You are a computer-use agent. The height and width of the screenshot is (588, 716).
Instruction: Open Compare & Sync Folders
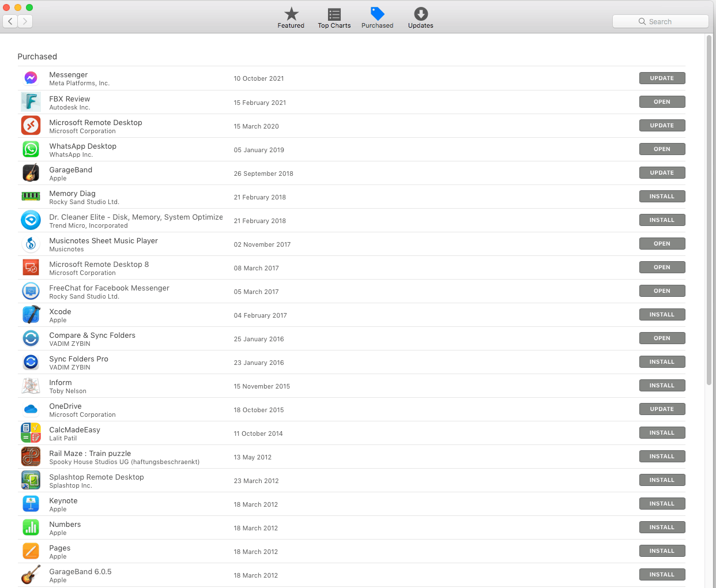point(662,338)
